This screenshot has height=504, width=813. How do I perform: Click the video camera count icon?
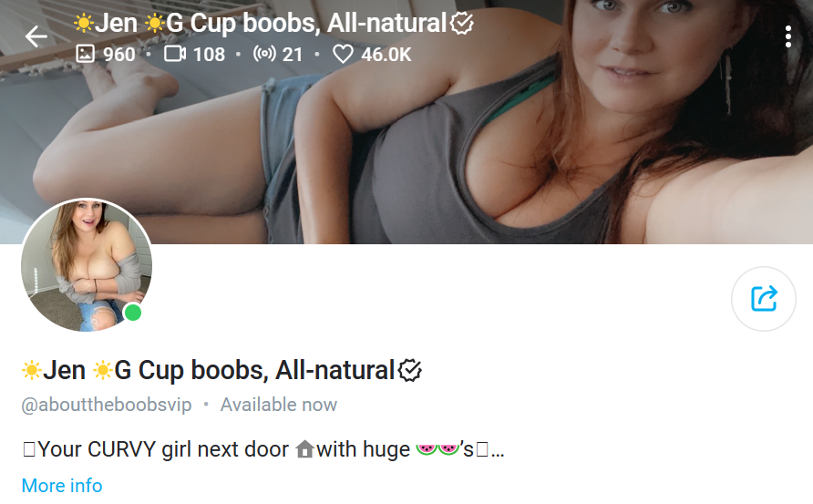175,54
